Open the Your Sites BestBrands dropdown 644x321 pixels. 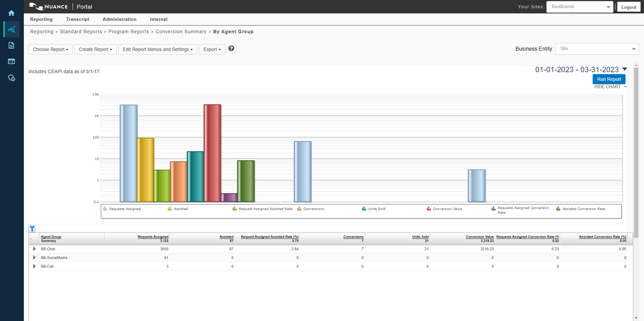(x=580, y=7)
